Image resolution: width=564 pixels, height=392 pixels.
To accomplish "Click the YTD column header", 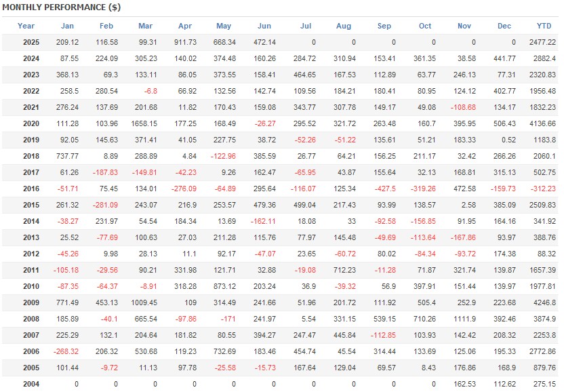I will 544,26.
